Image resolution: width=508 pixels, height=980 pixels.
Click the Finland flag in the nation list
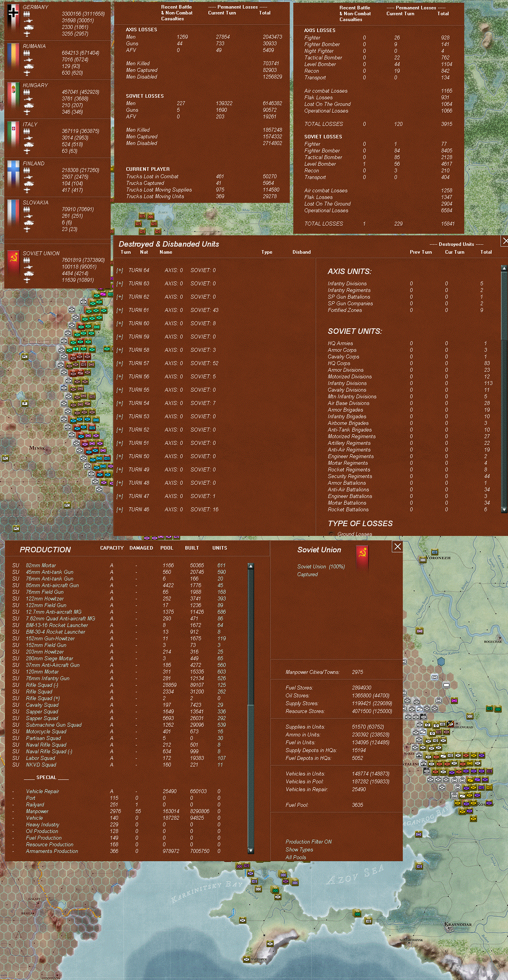point(13,174)
